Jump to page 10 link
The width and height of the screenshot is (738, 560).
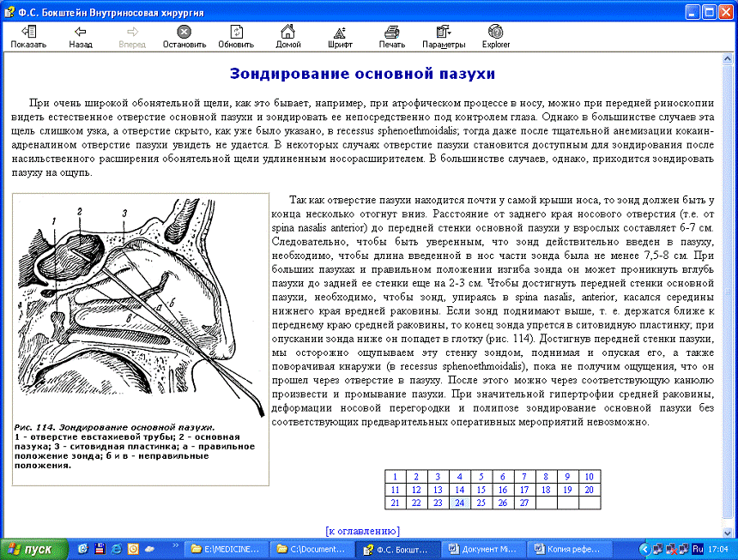(588, 477)
